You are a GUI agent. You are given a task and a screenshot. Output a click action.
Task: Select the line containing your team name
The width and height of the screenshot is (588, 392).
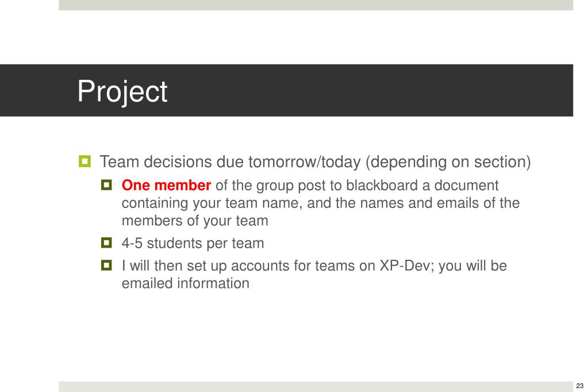coord(321,203)
